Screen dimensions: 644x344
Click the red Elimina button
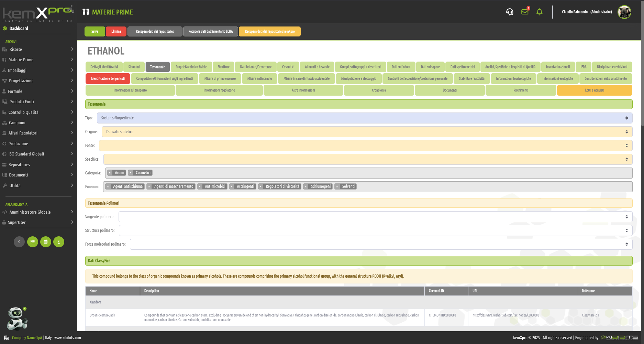pos(116,31)
